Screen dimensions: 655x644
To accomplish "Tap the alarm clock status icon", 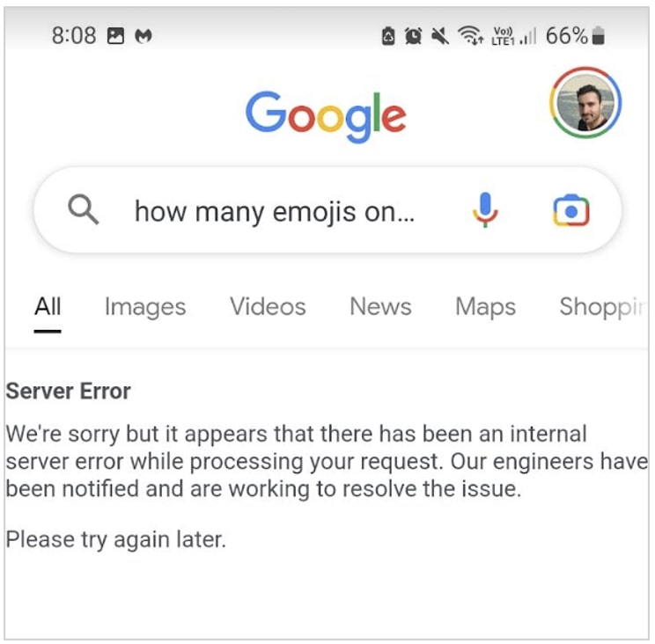I will 413,36.
